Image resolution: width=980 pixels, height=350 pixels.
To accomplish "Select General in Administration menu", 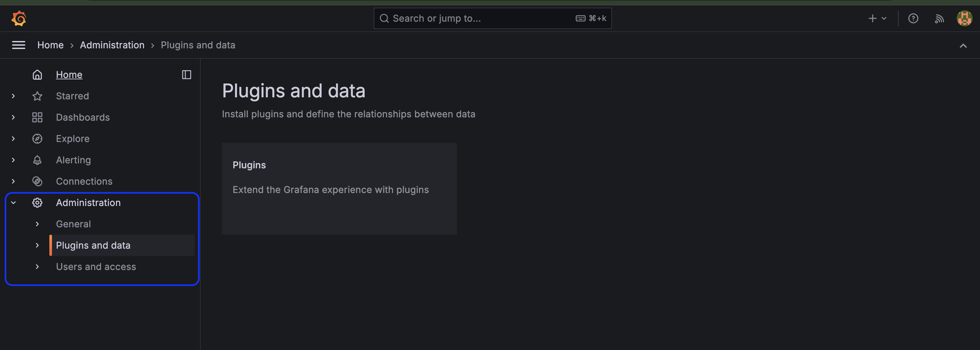I will [x=73, y=224].
